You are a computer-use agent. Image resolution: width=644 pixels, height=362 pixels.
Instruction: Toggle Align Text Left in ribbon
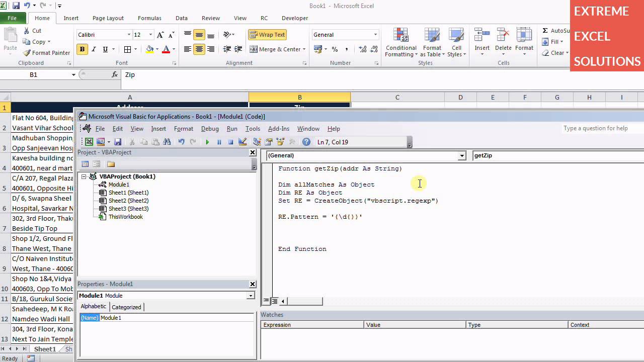tap(188, 49)
